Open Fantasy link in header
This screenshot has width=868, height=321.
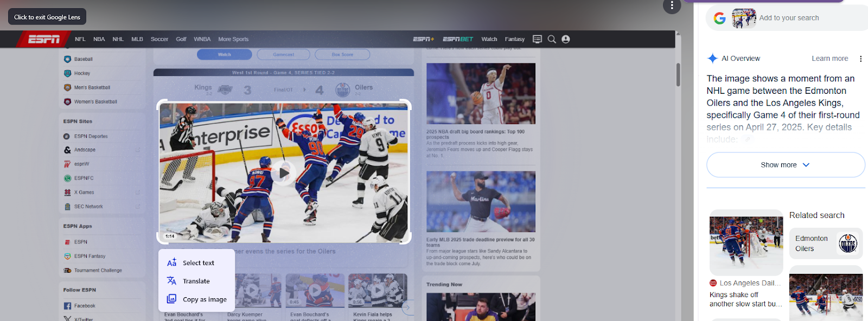click(515, 39)
